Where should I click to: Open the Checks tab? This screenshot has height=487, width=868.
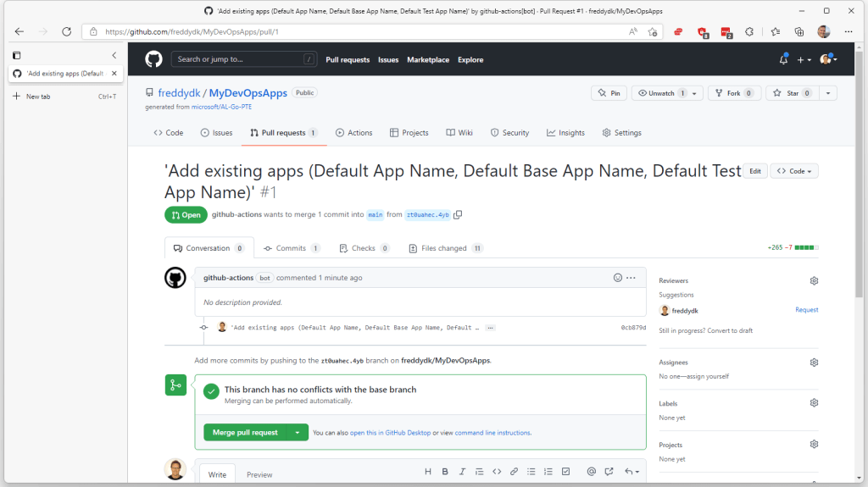click(x=364, y=248)
